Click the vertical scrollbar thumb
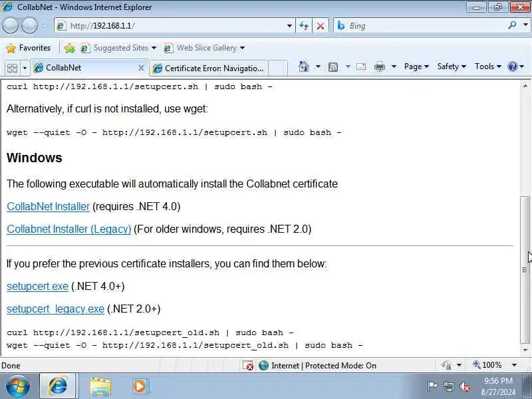 (x=525, y=270)
